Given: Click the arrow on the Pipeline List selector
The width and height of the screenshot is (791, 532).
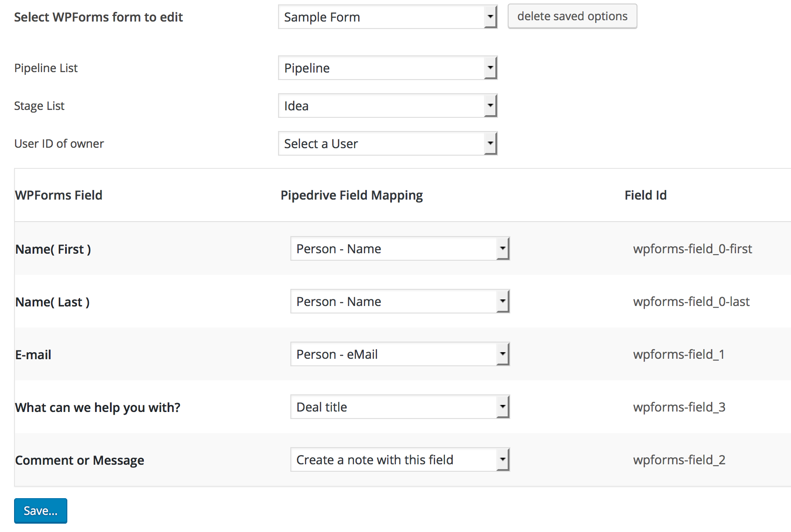Looking at the screenshot, I should point(491,68).
